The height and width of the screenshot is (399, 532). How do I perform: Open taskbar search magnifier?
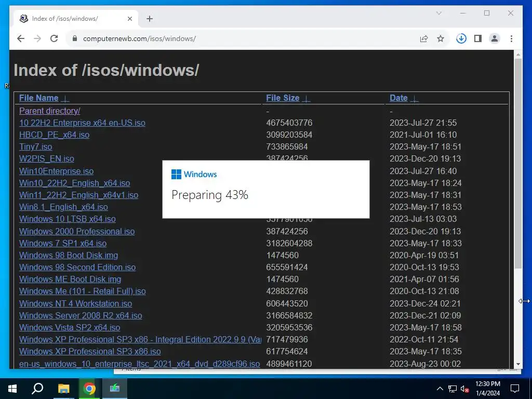[37, 389]
